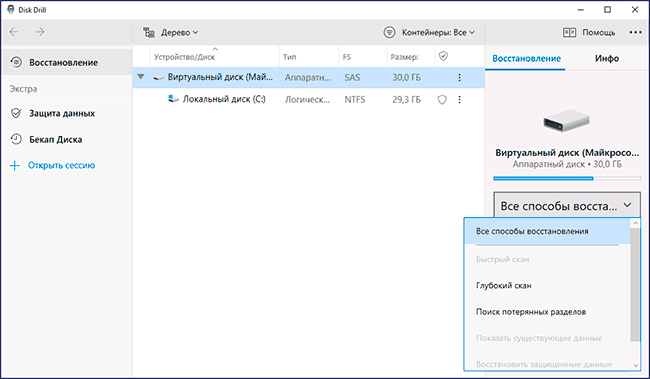Click the Восстановление sidebar icon
The height and width of the screenshot is (379, 650).
pyautogui.click(x=16, y=62)
